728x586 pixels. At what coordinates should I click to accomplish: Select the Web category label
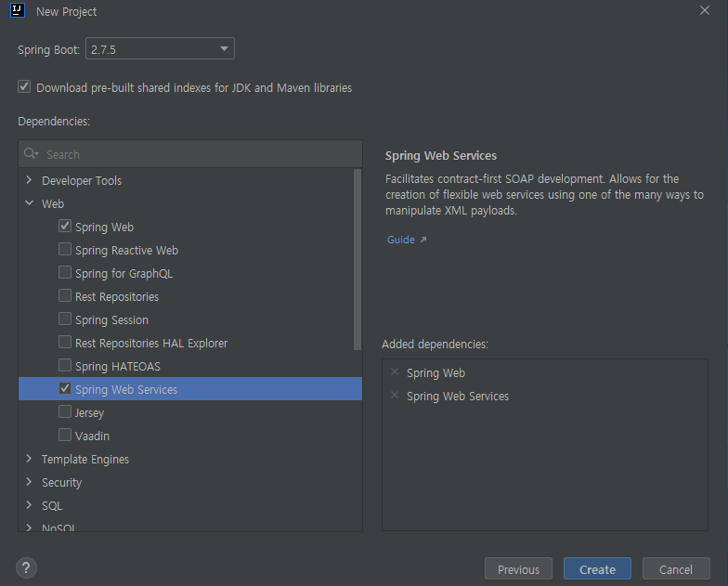point(53,204)
